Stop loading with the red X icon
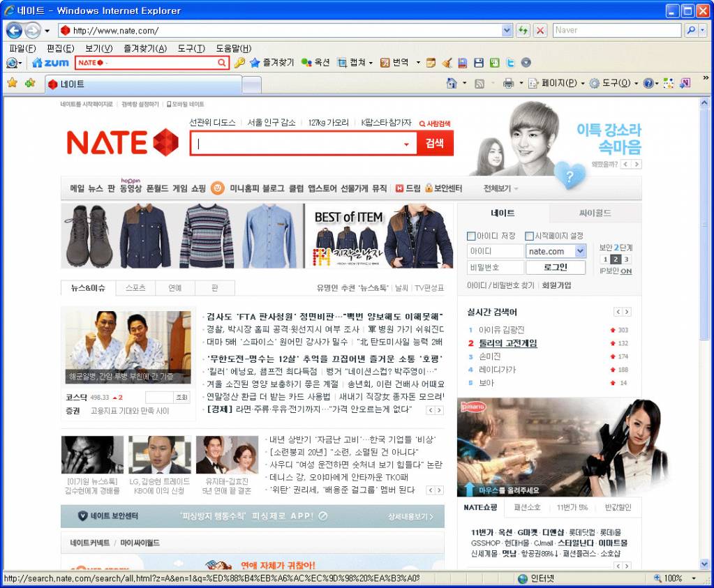The height and width of the screenshot is (588, 714). [x=540, y=31]
